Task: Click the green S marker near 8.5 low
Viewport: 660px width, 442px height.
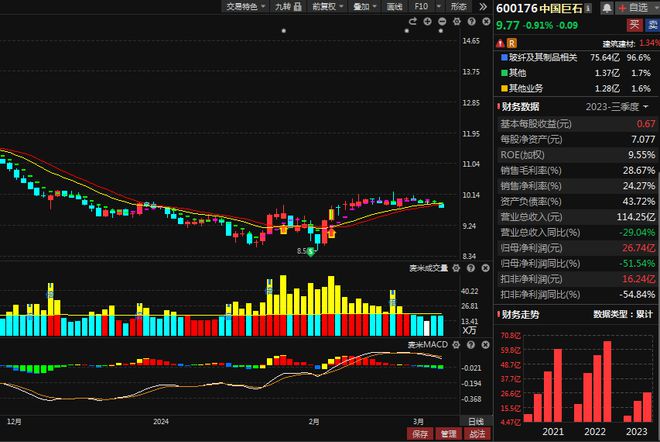Action: pyautogui.click(x=311, y=252)
